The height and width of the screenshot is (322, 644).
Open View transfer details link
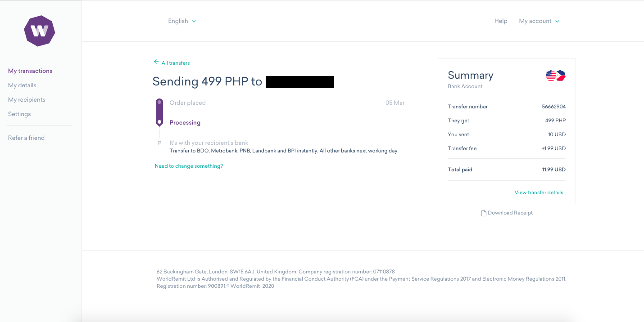[539, 192]
